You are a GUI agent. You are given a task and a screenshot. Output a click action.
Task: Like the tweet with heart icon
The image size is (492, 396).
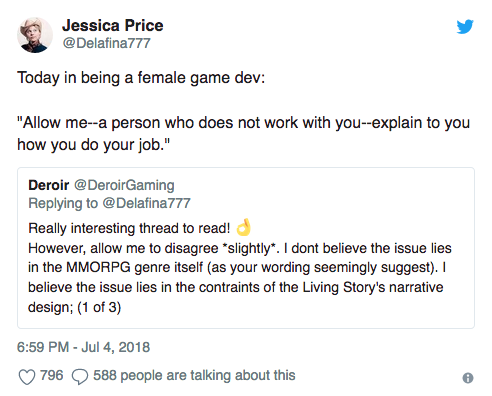pyautogui.click(x=27, y=377)
